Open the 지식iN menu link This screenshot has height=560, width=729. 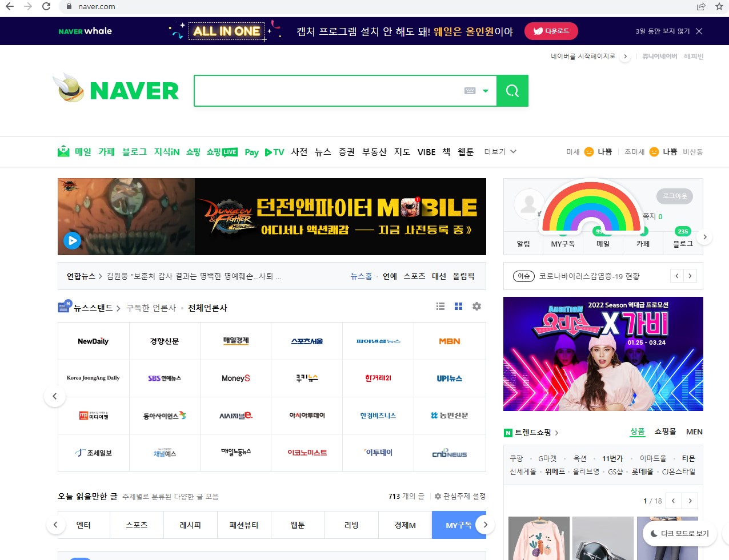[167, 151]
